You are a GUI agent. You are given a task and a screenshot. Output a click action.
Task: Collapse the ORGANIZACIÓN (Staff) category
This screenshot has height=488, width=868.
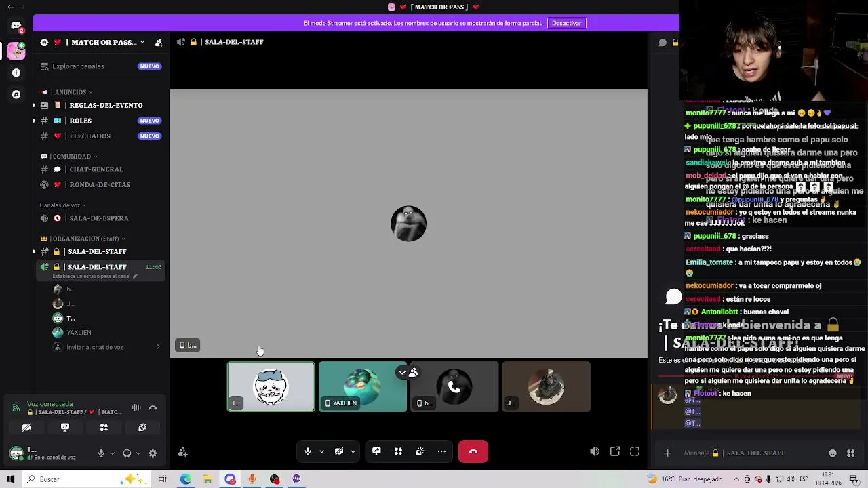(x=83, y=239)
